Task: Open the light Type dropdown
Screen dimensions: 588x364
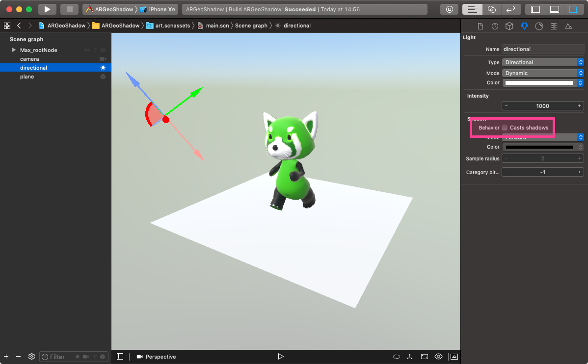Action: (543, 62)
